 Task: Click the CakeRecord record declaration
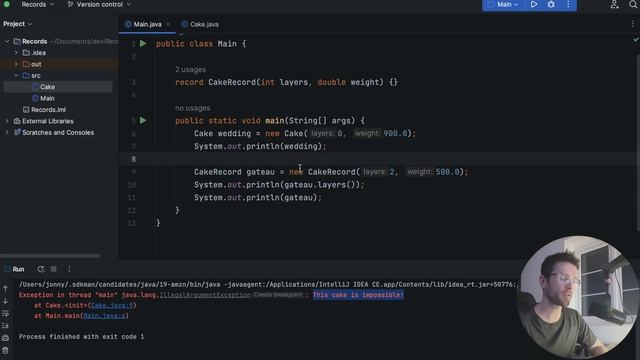point(287,82)
